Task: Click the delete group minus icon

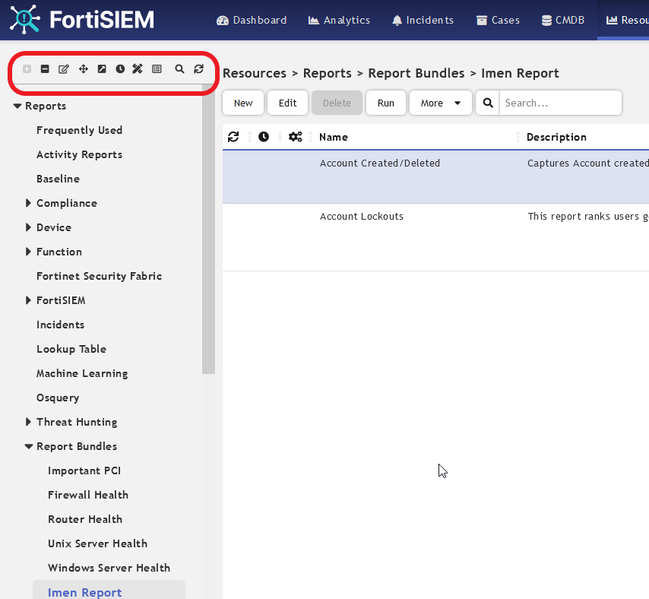Action: [x=45, y=69]
